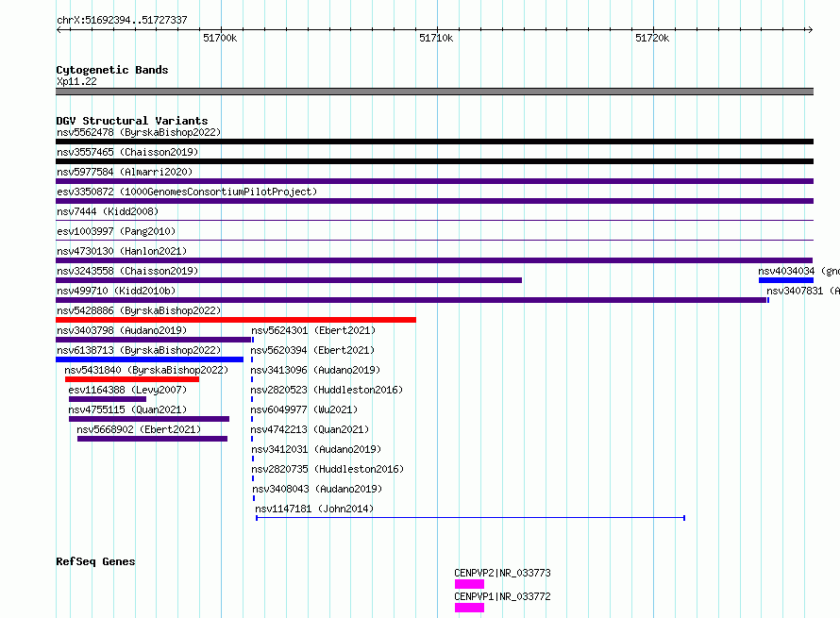This screenshot has height=618, width=840.
Task: Click the purple bar of nsv3243558
Action: 289,280
